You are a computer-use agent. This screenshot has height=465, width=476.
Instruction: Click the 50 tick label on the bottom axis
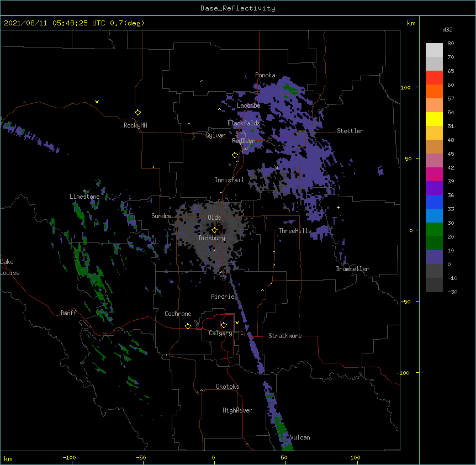[x=284, y=457]
